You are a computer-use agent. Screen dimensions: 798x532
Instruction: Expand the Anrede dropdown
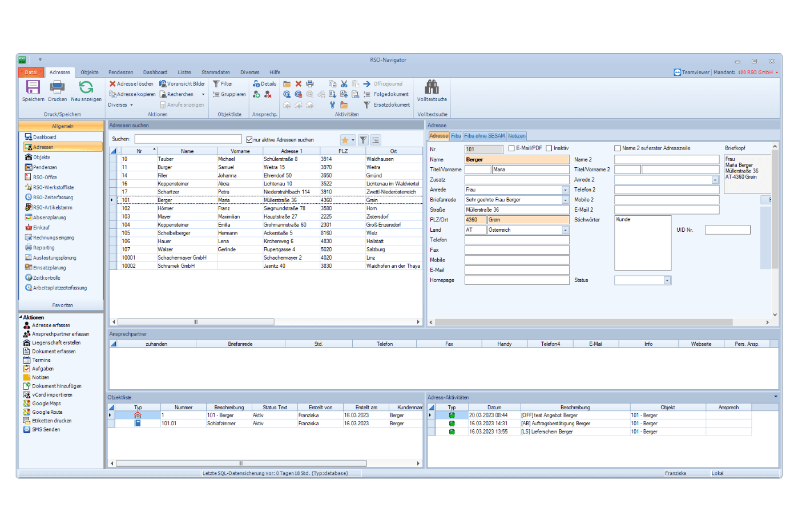pos(565,190)
